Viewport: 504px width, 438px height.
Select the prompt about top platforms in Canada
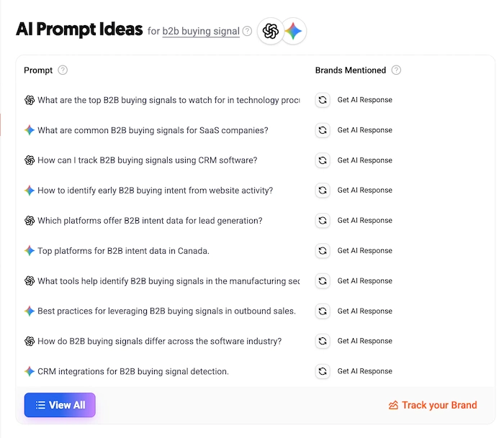point(123,251)
